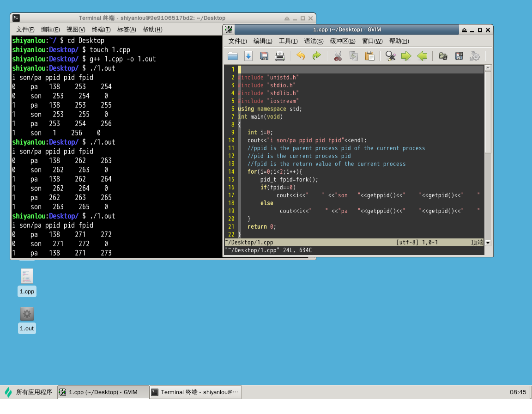Save the current file with blue arrow icon

pyautogui.click(x=248, y=56)
